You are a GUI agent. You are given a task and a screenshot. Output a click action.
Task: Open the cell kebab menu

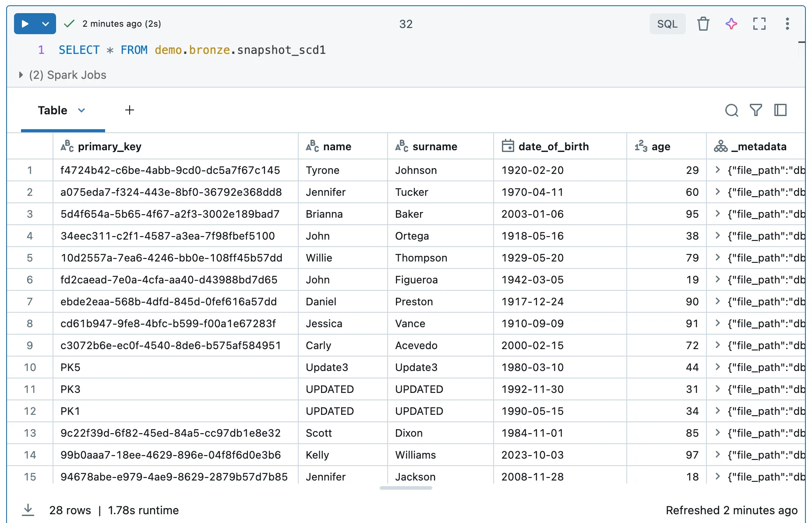[787, 24]
